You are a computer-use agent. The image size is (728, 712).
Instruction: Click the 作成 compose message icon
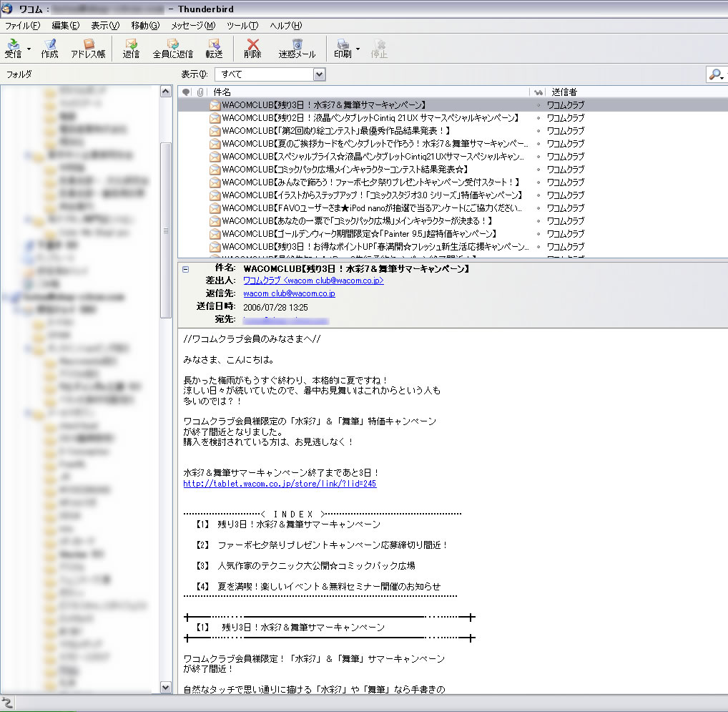[x=50, y=48]
